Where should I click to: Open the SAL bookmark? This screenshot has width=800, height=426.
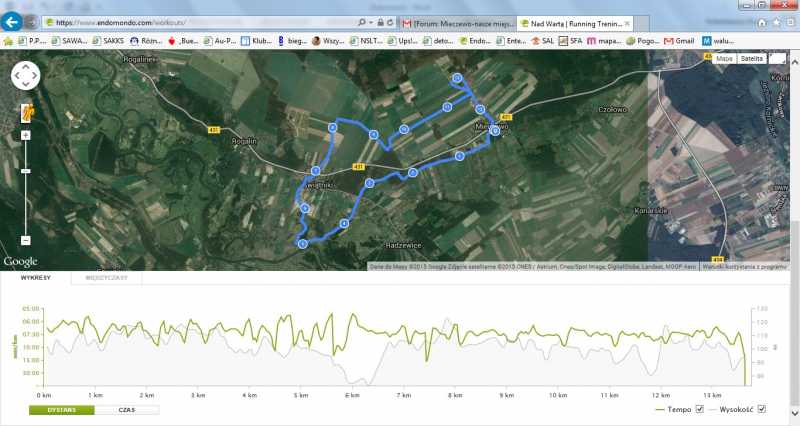click(x=542, y=41)
